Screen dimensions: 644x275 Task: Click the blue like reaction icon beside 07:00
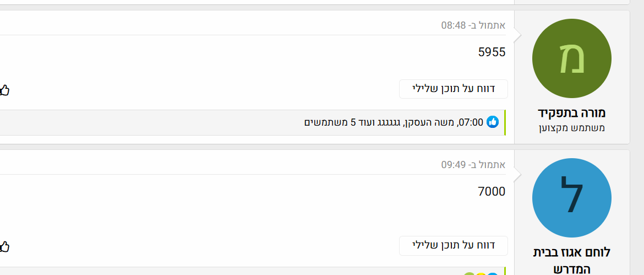click(x=493, y=122)
